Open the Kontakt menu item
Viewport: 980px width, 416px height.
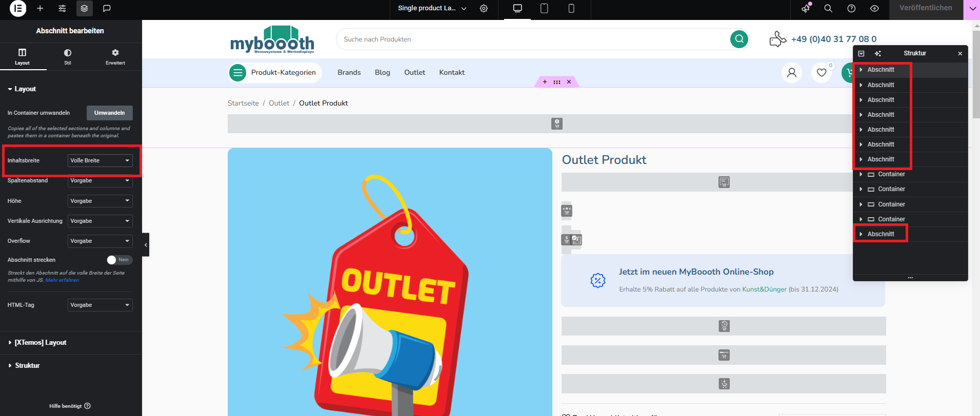click(x=452, y=73)
